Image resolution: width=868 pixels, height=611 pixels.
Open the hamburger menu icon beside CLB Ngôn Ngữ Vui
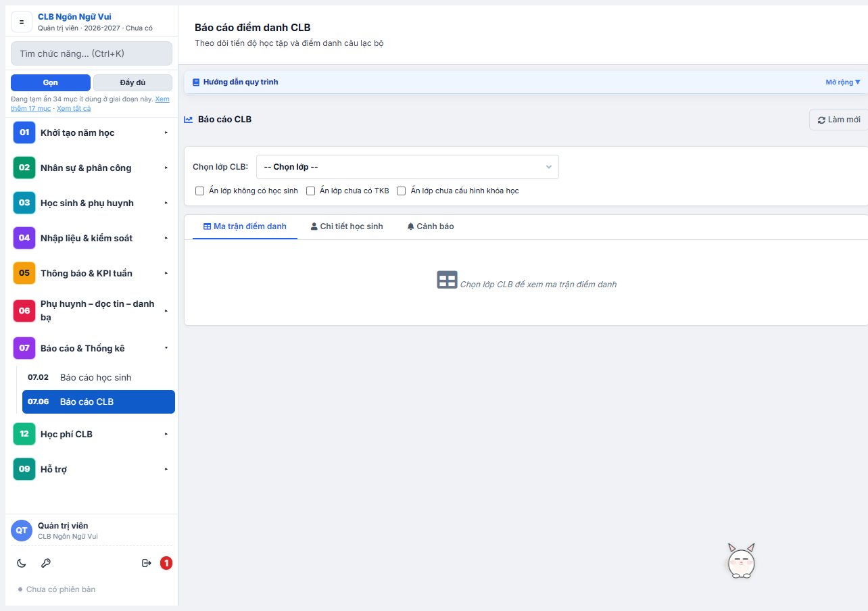[22, 22]
